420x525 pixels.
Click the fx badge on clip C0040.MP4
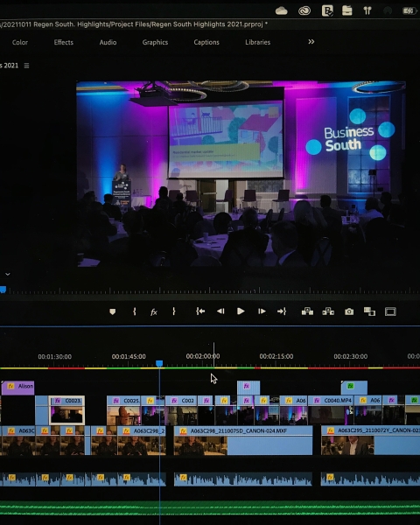coord(317,400)
